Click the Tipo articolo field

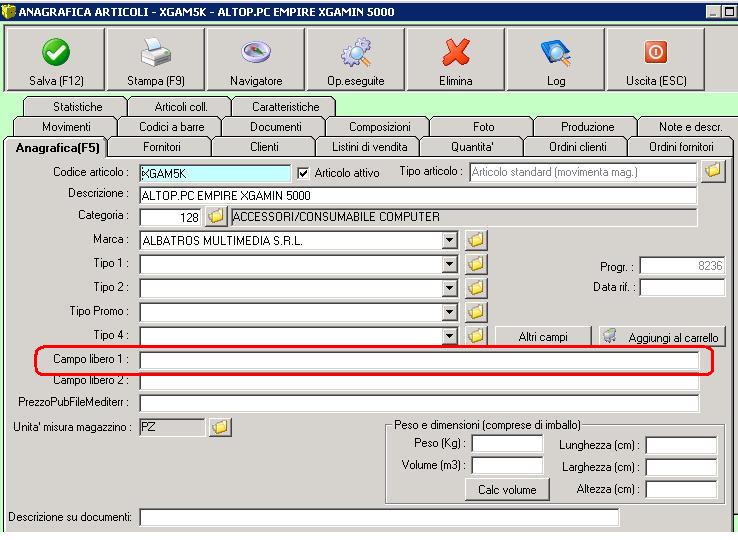583,172
